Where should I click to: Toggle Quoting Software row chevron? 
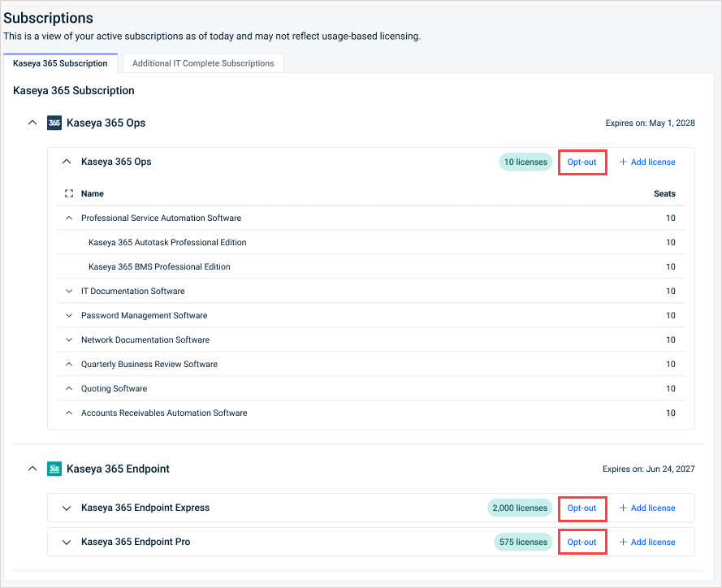tap(69, 389)
